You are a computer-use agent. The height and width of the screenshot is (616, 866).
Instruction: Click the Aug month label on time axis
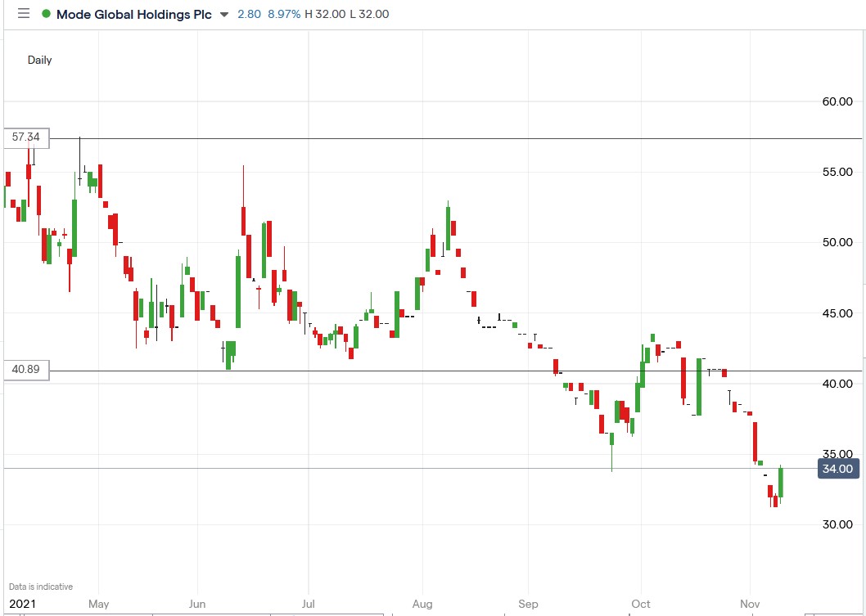(x=422, y=604)
